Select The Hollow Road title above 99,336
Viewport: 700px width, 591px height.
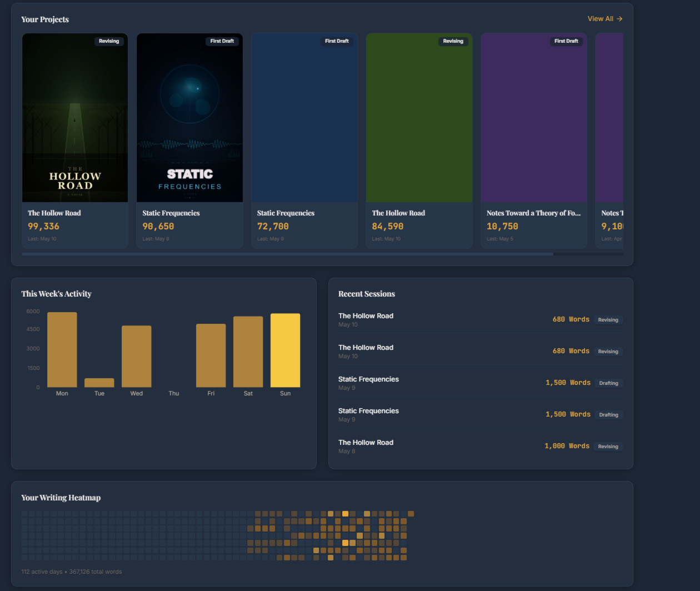54,213
